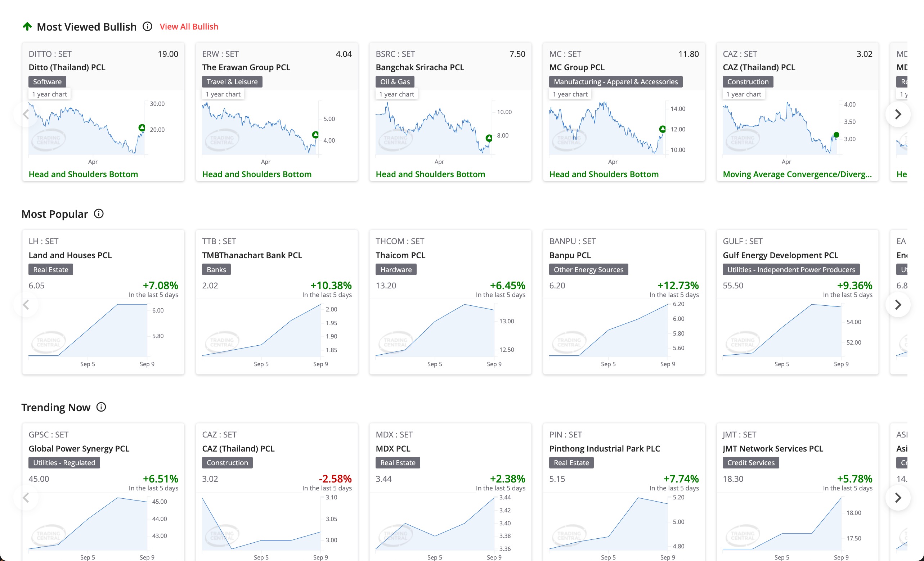Click the green dot marker on CAZ 1 year chart
This screenshot has height=561, width=924.
pos(836,135)
